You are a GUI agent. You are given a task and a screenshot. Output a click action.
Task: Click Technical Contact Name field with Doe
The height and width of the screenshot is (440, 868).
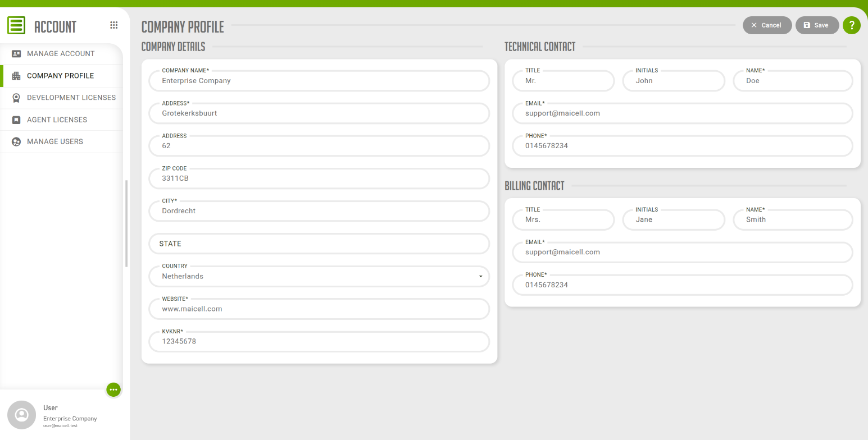(x=793, y=81)
